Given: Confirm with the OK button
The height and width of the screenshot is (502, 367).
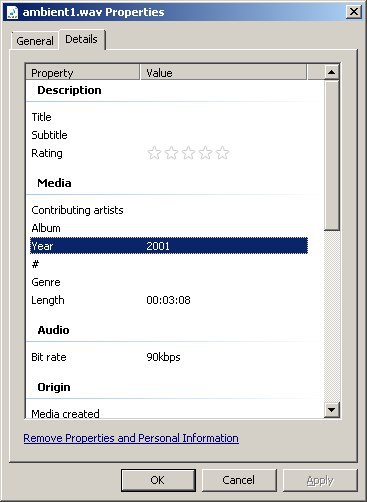Looking at the screenshot, I should tap(158, 480).
